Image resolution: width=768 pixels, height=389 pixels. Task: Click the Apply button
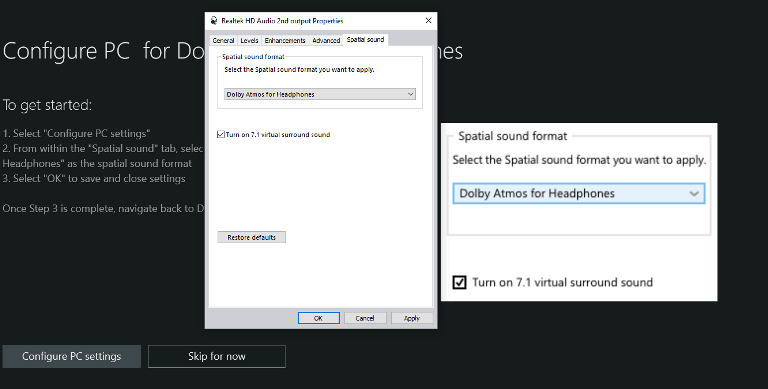pyautogui.click(x=412, y=318)
